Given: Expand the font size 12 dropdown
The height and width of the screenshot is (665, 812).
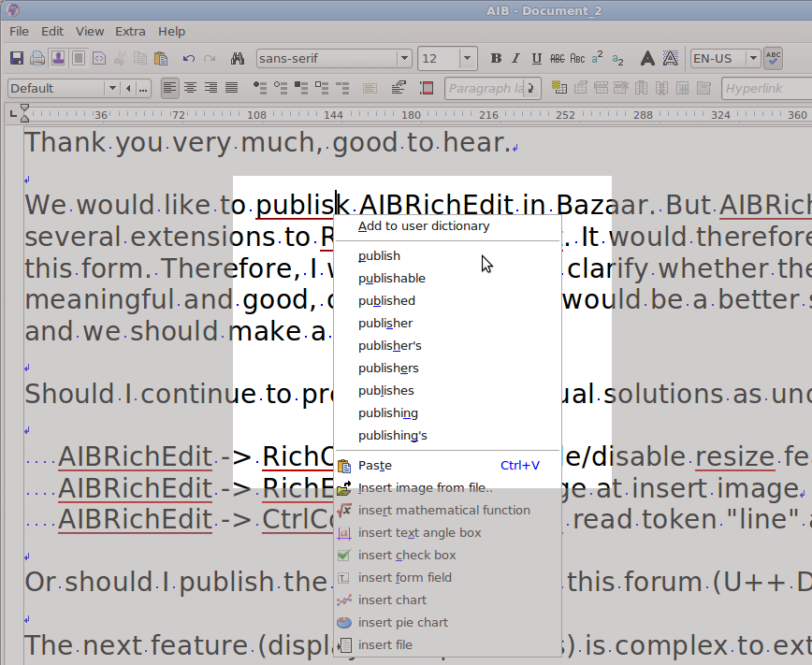Looking at the screenshot, I should point(467,58).
